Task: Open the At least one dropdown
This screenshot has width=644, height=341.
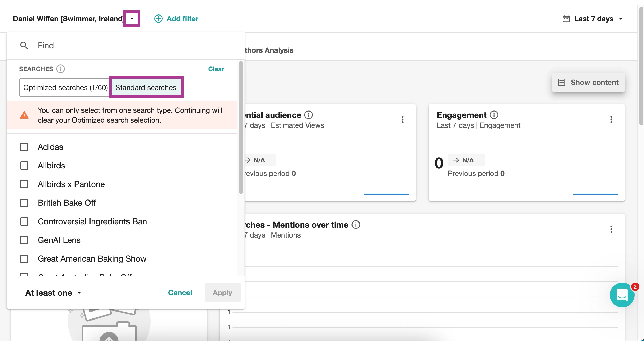Action: 53,293
